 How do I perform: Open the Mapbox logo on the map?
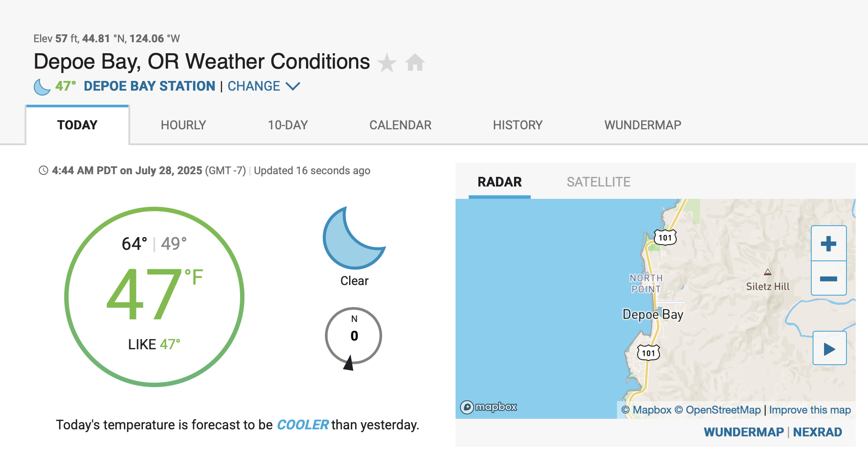click(489, 407)
